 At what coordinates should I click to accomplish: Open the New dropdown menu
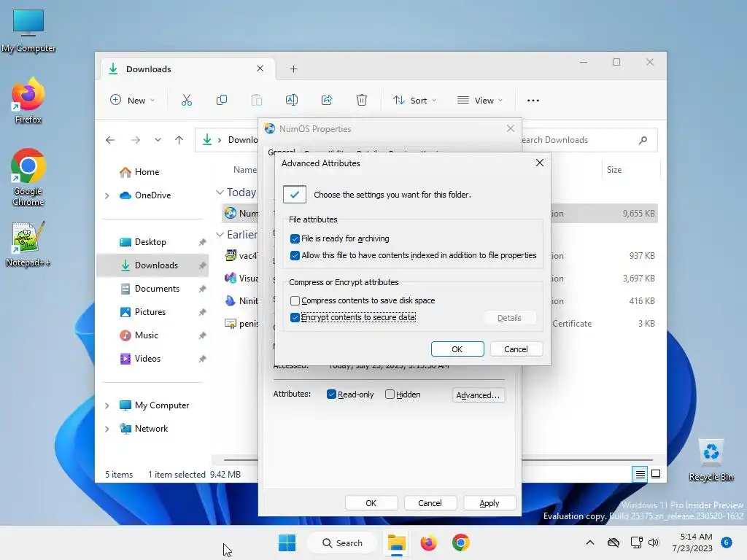(x=133, y=100)
